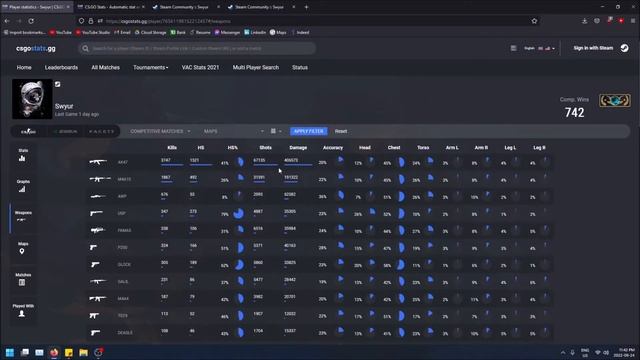
Task: Expand the Competitive Matches dropdown
Action: (160, 131)
